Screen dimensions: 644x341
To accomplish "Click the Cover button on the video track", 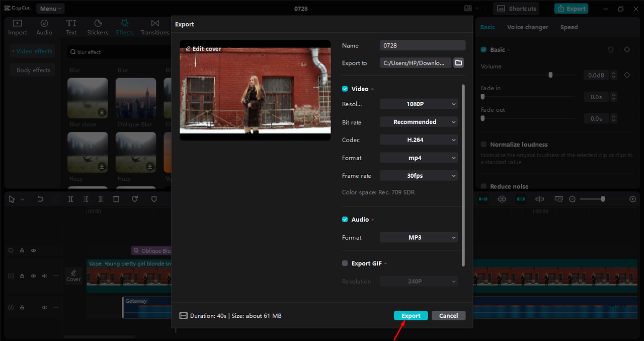I will pyautogui.click(x=73, y=276).
